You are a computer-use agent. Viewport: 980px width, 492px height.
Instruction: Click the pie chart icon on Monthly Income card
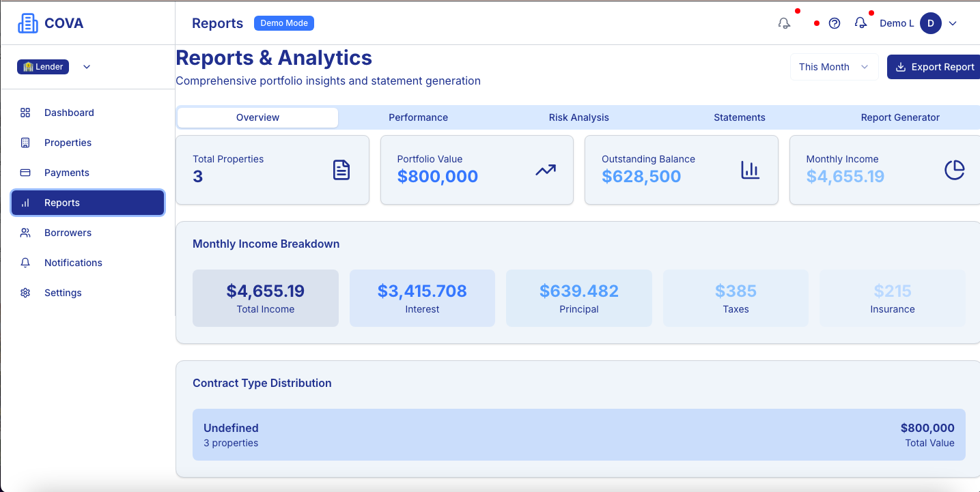(x=954, y=170)
